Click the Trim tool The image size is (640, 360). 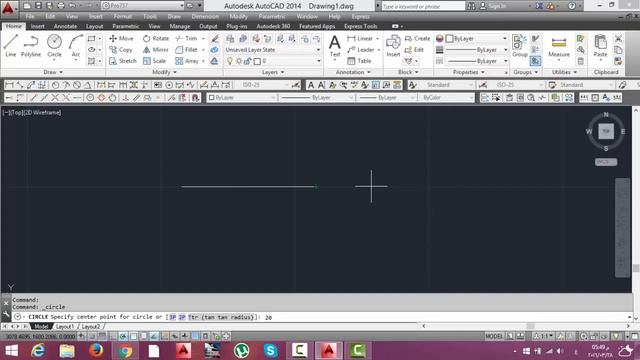tap(187, 38)
